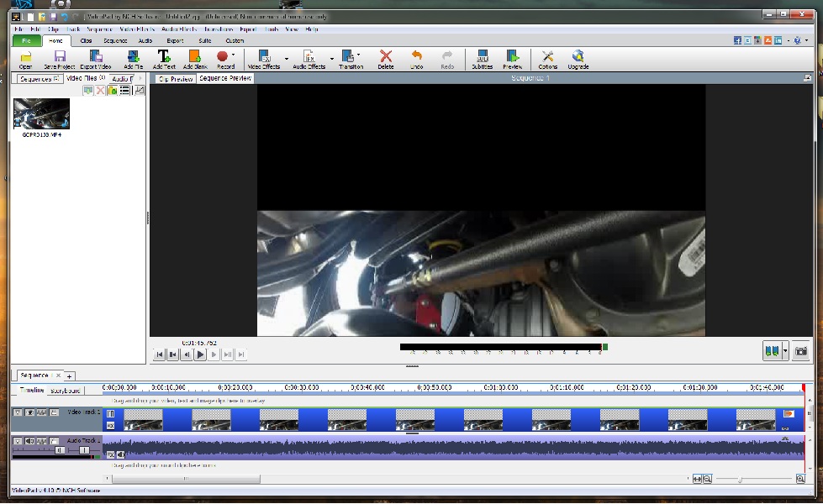Play the sequence preview
Screen dimensions: 823x504
coord(200,354)
